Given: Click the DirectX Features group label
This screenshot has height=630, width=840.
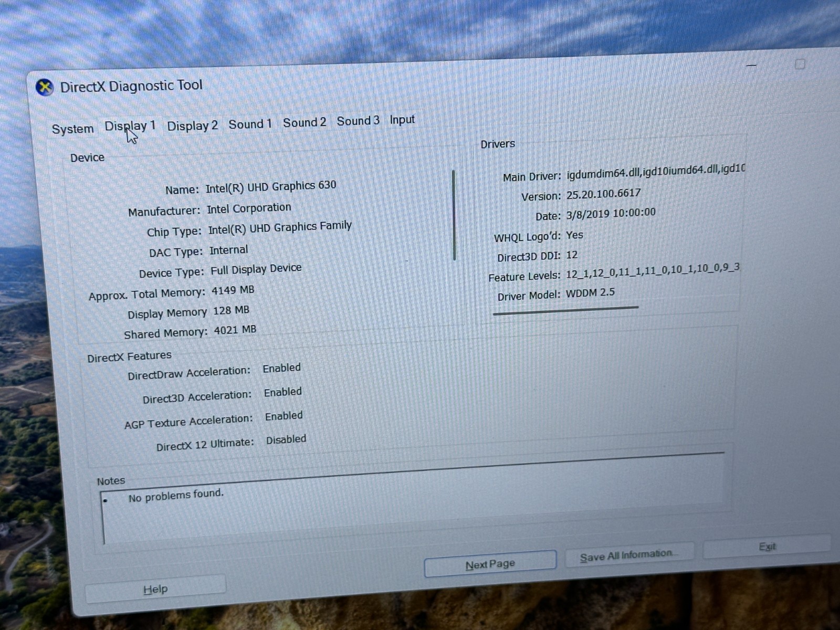Looking at the screenshot, I should tap(129, 356).
